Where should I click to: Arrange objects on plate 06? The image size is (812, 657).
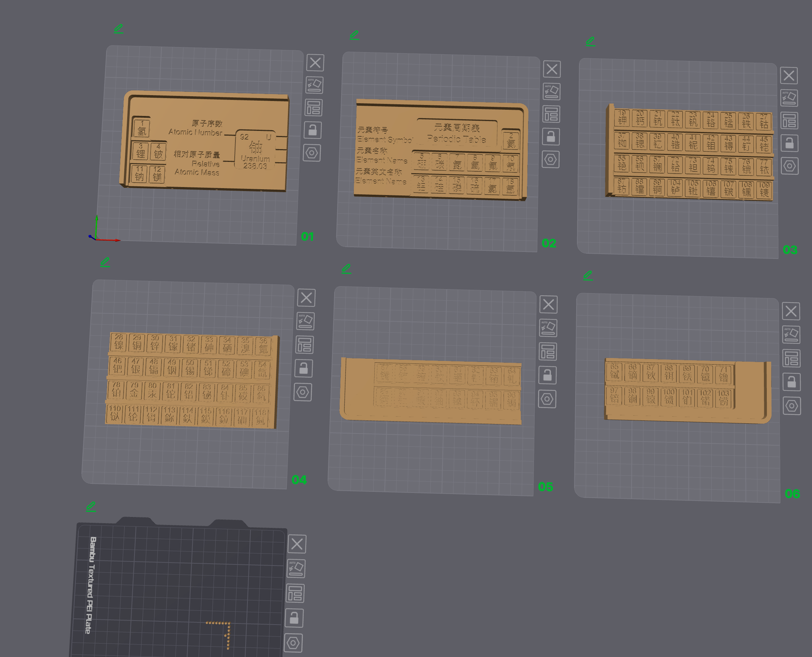click(792, 358)
